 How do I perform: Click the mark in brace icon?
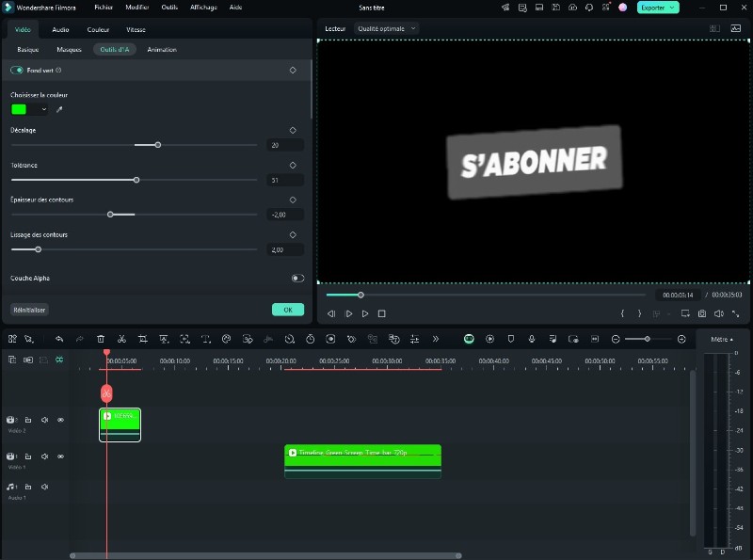(x=622, y=313)
